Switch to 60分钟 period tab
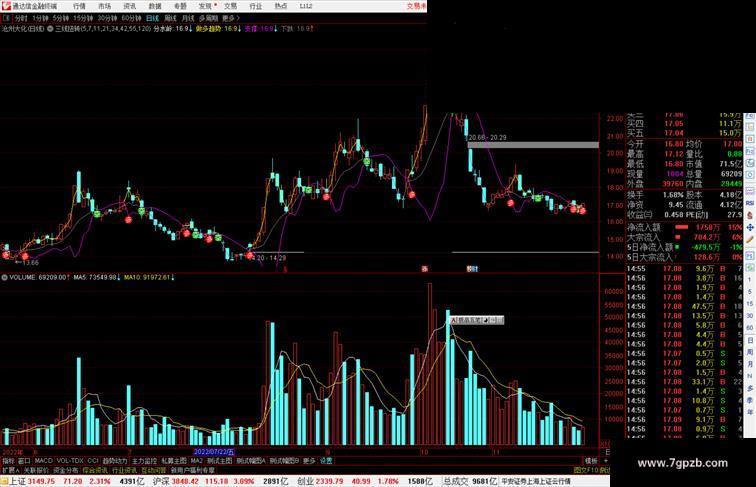 pos(131,18)
